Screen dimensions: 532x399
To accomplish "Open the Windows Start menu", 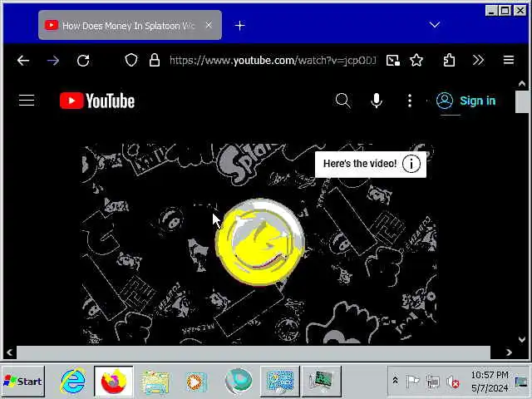I will (23, 382).
